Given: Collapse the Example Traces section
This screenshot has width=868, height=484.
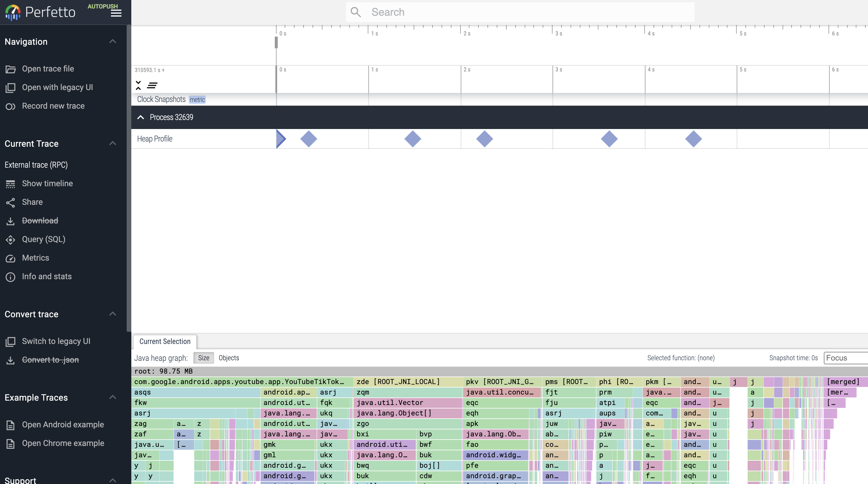Looking at the screenshot, I should pyautogui.click(x=112, y=397).
